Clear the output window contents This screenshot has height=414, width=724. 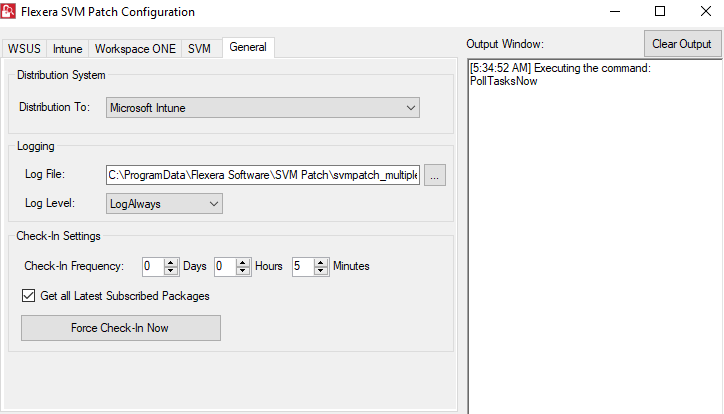[681, 44]
